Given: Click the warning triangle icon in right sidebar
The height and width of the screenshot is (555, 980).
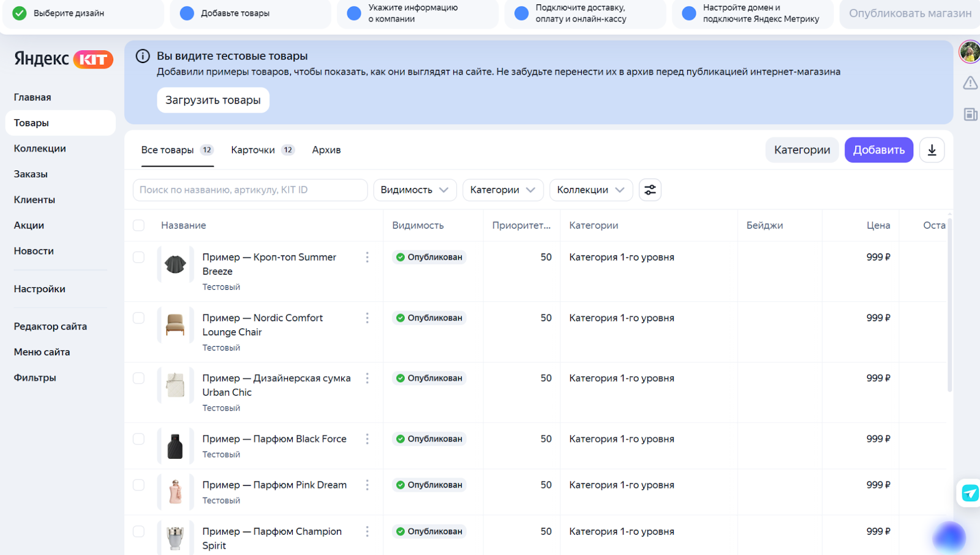Looking at the screenshot, I should (x=970, y=83).
